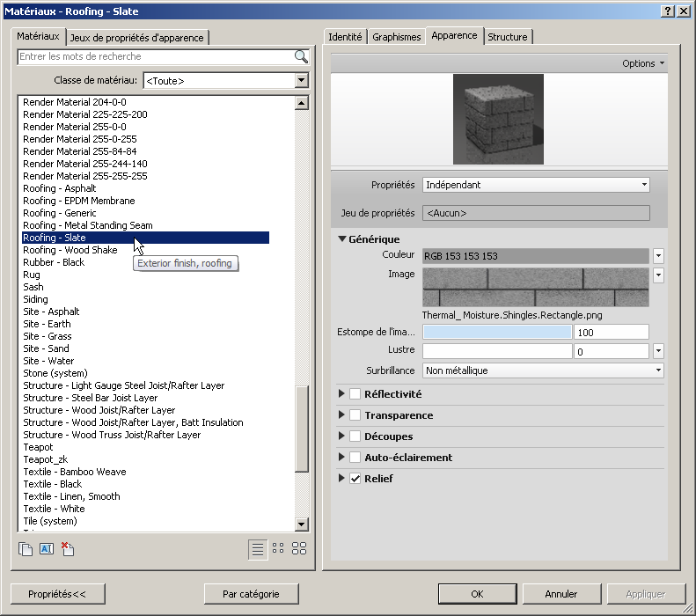Open the Classe de matériau dropdown
The width and height of the screenshot is (696, 616).
(302, 81)
